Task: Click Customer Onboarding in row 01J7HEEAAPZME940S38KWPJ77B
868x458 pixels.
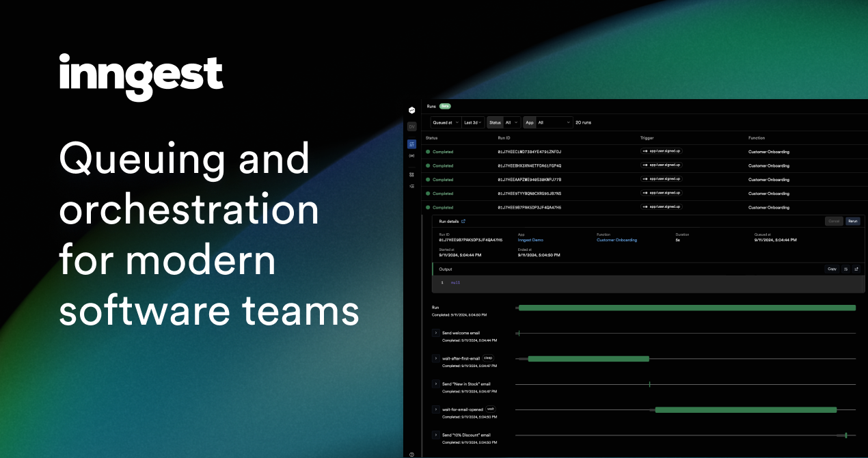Action: [x=769, y=179]
